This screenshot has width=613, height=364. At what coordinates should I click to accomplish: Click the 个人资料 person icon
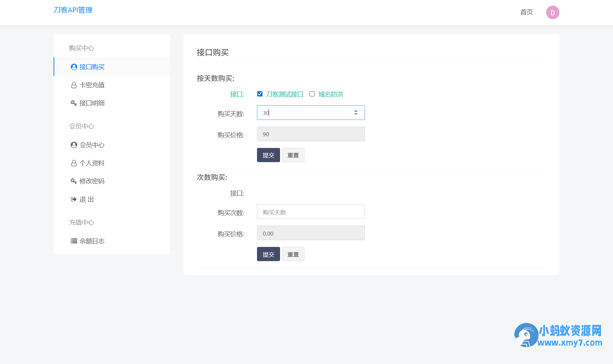74,163
